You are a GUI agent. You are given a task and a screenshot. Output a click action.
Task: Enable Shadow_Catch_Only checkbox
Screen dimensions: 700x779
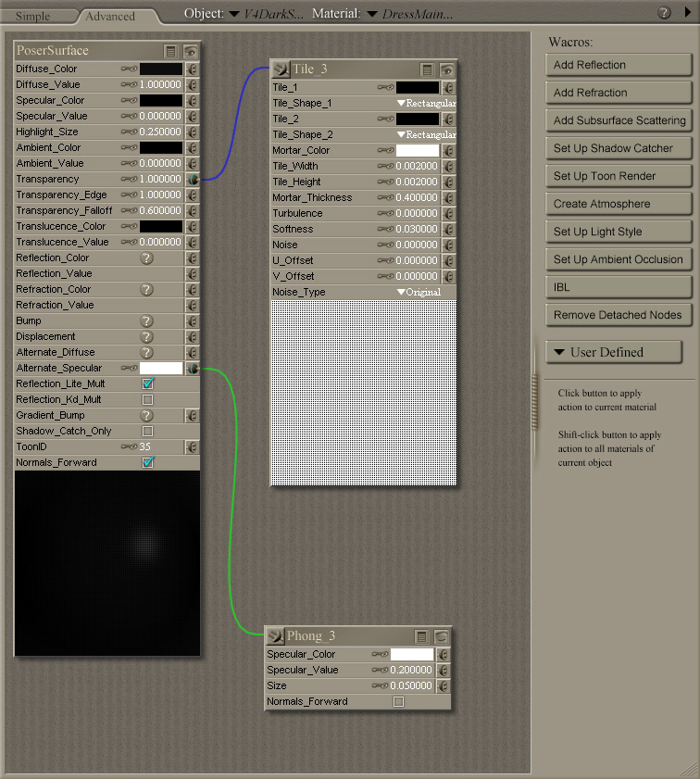pos(147,432)
